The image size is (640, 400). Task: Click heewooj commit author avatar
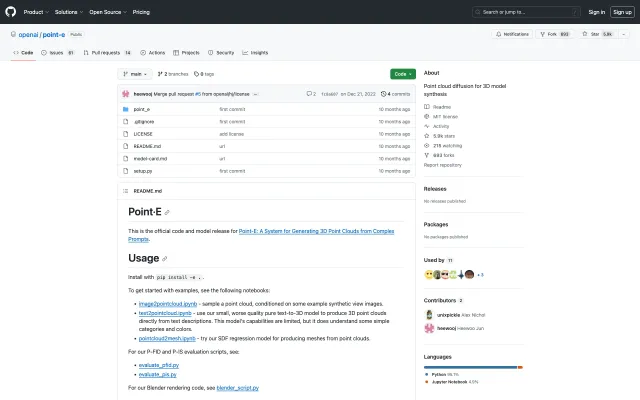(125, 93)
